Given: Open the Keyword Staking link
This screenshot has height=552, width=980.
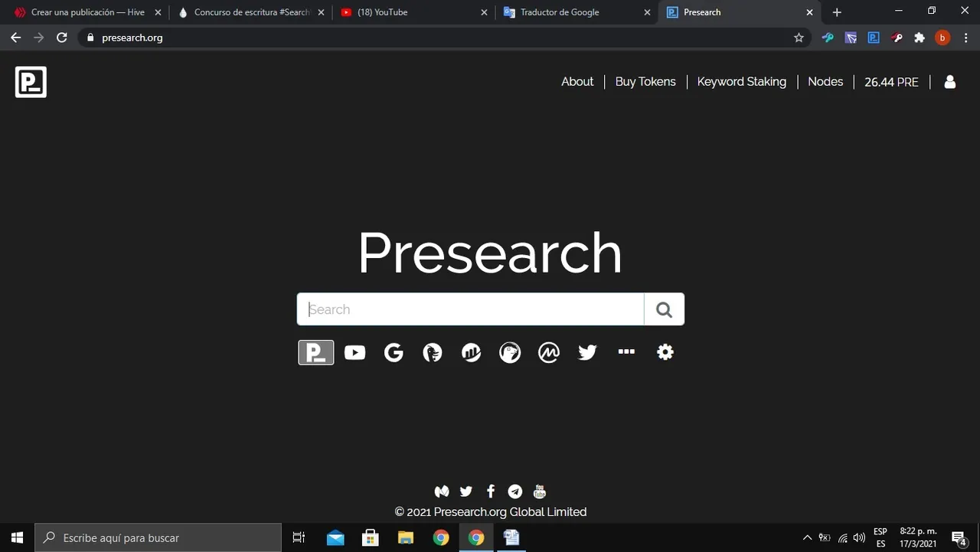Looking at the screenshot, I should (x=742, y=82).
